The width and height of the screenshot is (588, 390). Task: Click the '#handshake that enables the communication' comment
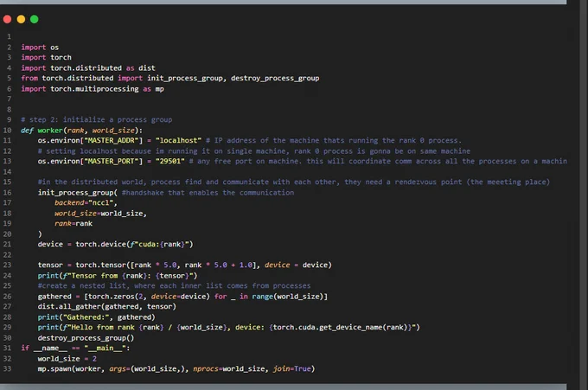coord(208,193)
